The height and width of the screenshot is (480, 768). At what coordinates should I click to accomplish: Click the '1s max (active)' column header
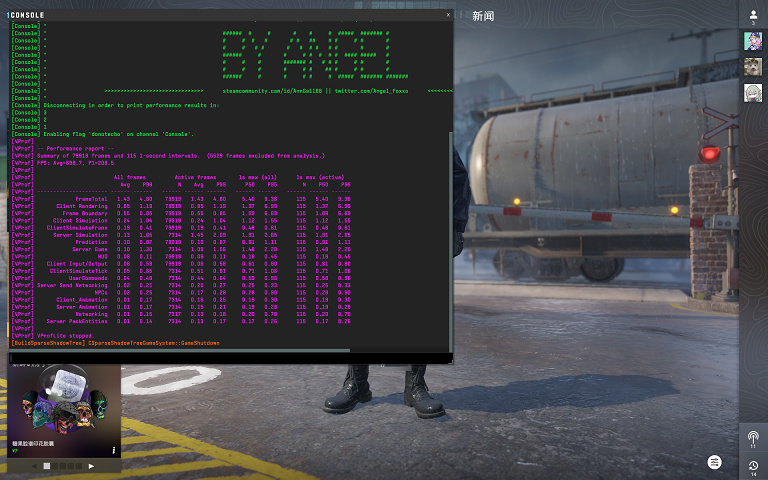320,177
